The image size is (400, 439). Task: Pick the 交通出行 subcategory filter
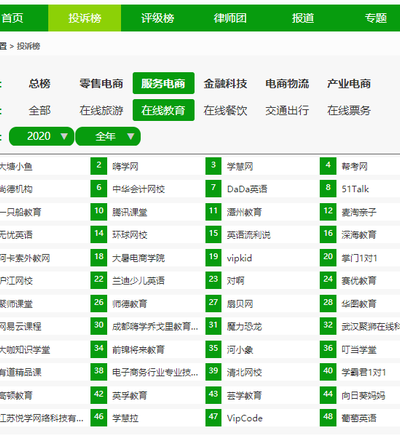pyautogui.click(x=287, y=110)
